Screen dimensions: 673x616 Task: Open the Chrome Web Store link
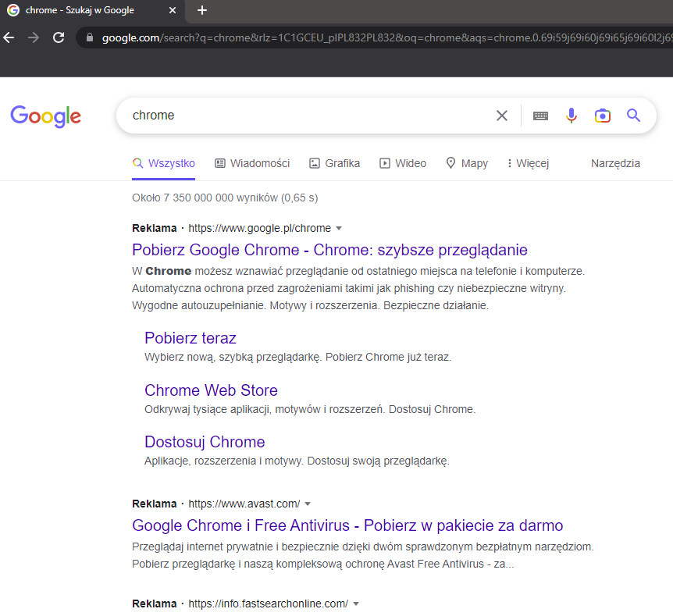211,390
